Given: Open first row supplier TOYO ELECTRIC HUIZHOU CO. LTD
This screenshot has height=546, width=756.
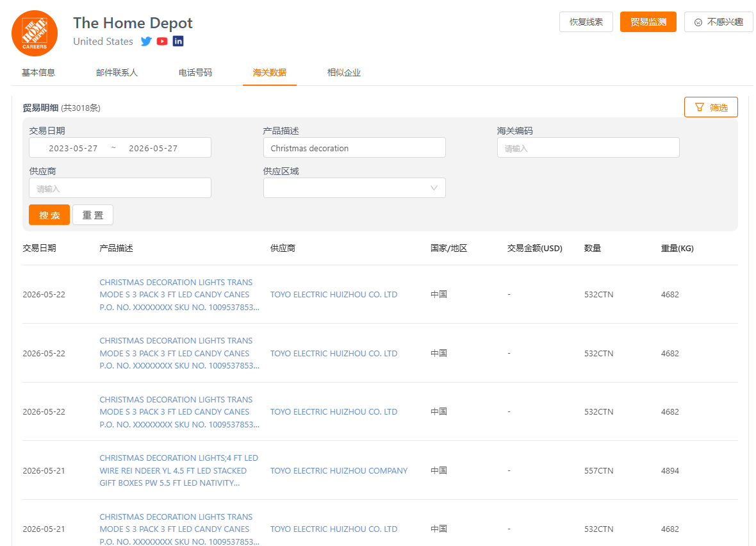Looking at the screenshot, I should (x=334, y=295).
